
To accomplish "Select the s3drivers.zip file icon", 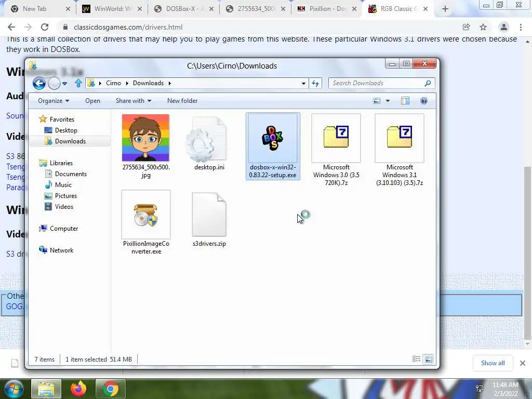I will click(209, 215).
